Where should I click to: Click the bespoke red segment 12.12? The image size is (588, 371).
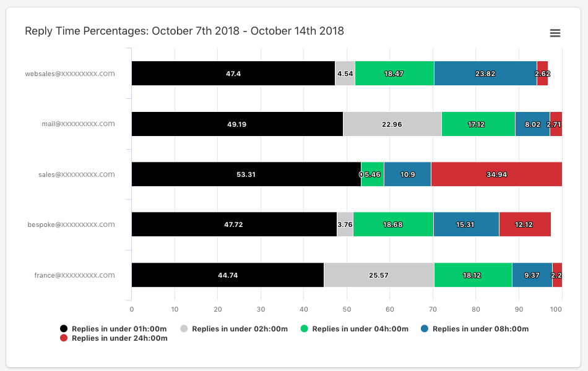coord(524,224)
